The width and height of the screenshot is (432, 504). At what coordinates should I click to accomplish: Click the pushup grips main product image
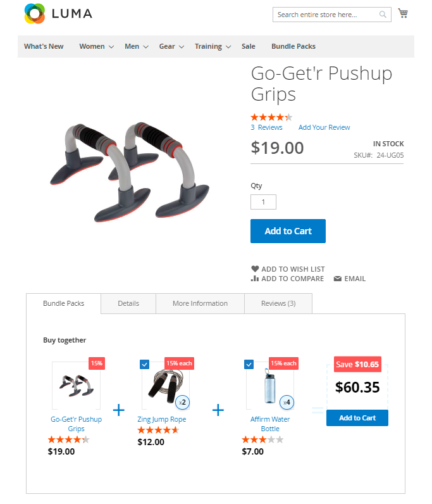click(x=130, y=166)
